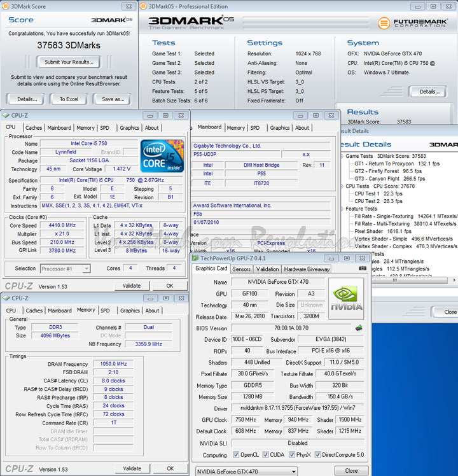Viewport: 458px width, 476px height.
Task: Click the CPU-Z title icon in CPU window
Action: tap(6, 115)
